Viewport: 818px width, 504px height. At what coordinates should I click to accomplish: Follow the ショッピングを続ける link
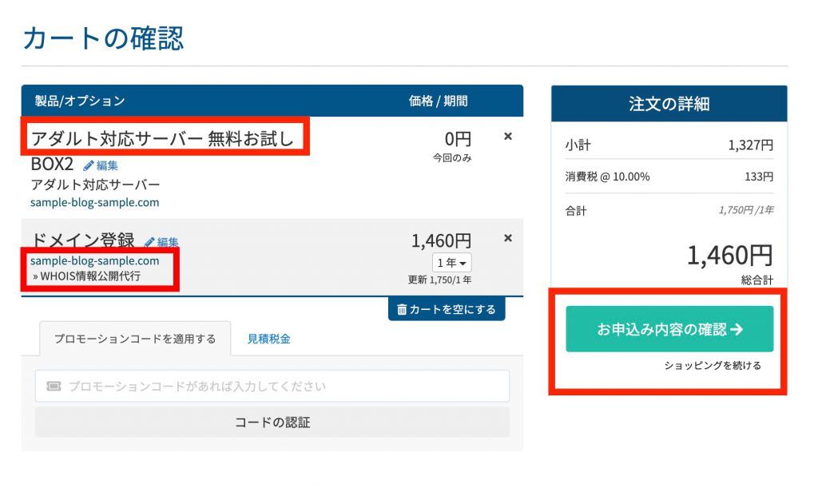pyautogui.click(x=713, y=366)
